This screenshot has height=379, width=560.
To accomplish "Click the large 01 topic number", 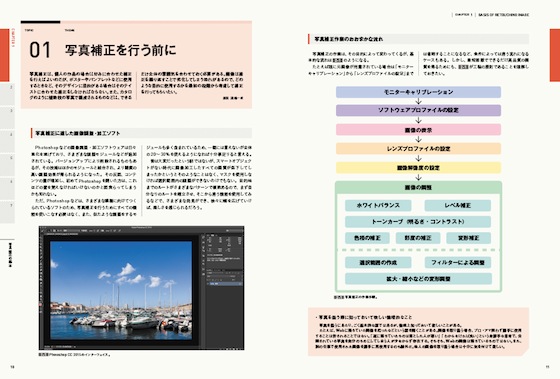I will point(40,50).
